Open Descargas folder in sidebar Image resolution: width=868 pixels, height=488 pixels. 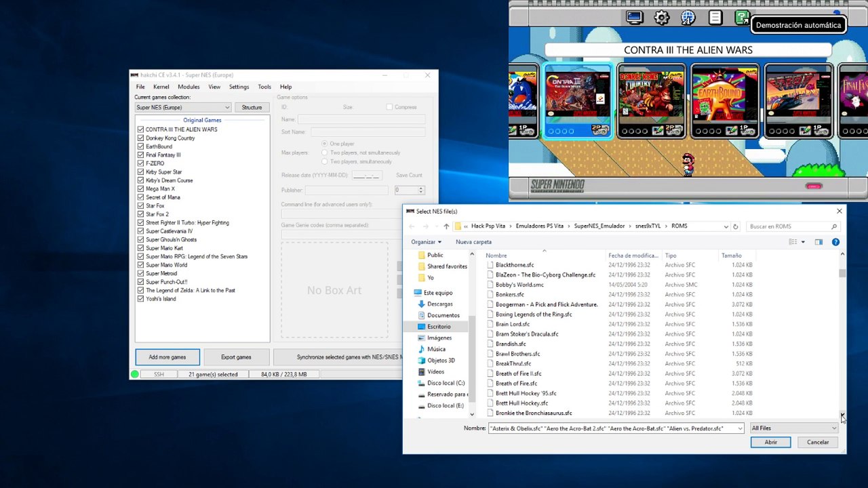pyautogui.click(x=439, y=304)
